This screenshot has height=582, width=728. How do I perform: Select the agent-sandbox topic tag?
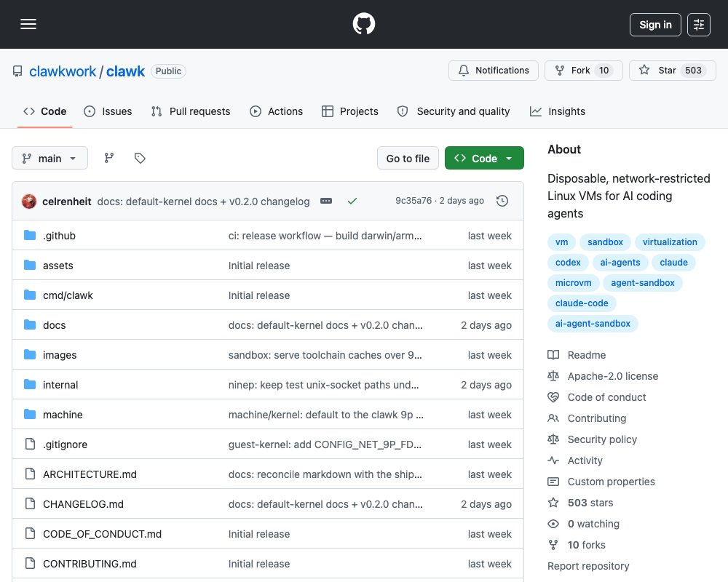coord(643,283)
